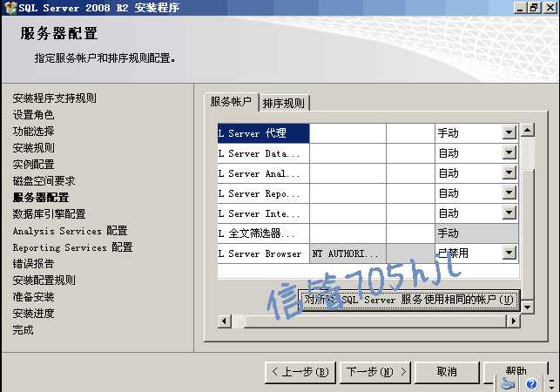The image size is (560, 392).
Task: Click 服务器配置 step in sidebar
Action: [41, 197]
